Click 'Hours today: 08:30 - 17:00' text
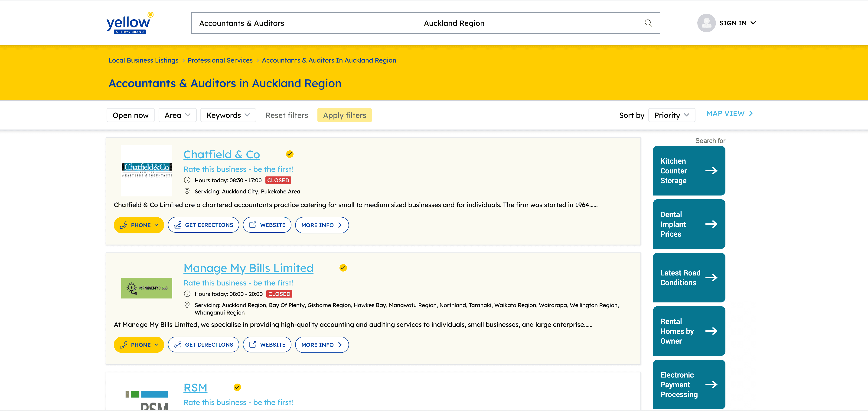The image size is (868, 411). coord(228,180)
